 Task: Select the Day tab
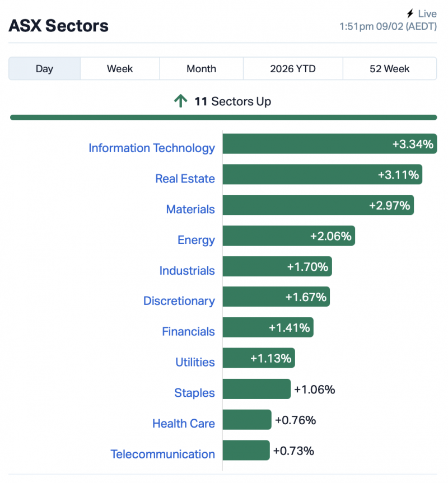[44, 69]
